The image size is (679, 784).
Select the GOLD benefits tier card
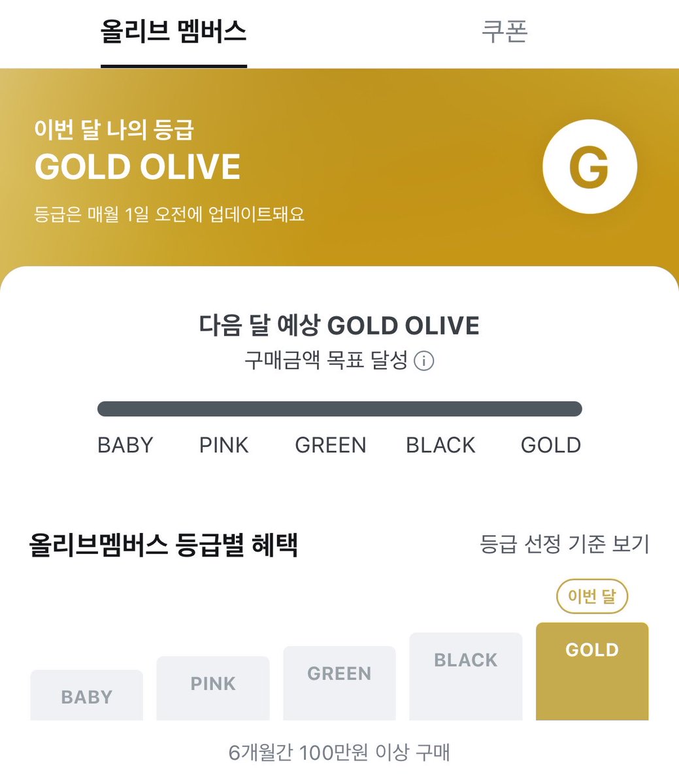[592, 672]
